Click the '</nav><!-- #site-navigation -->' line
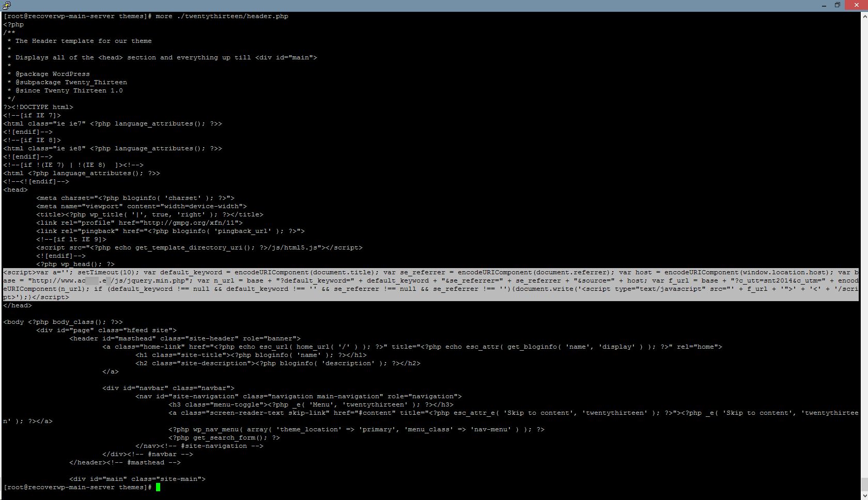Image resolution: width=868 pixels, height=500 pixels. 199,446
